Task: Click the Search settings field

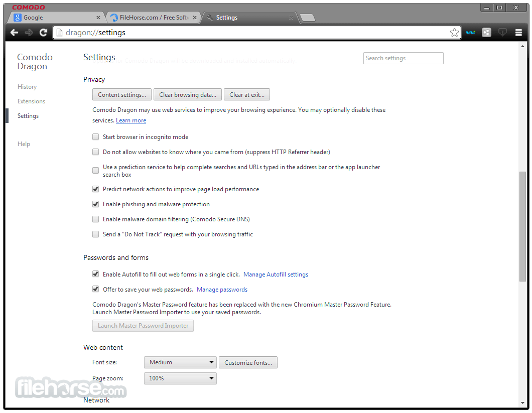Action: coord(404,58)
